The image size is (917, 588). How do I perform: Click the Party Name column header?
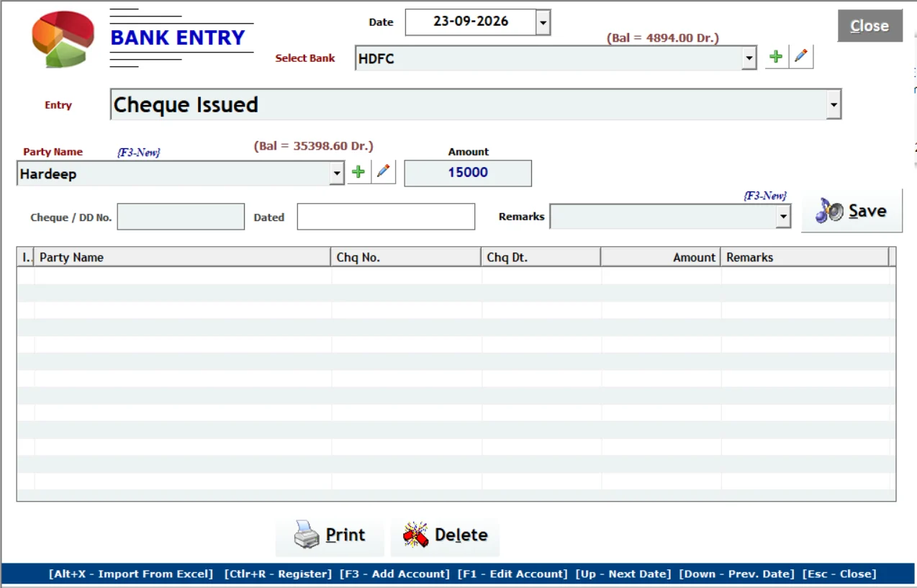[x=182, y=257]
